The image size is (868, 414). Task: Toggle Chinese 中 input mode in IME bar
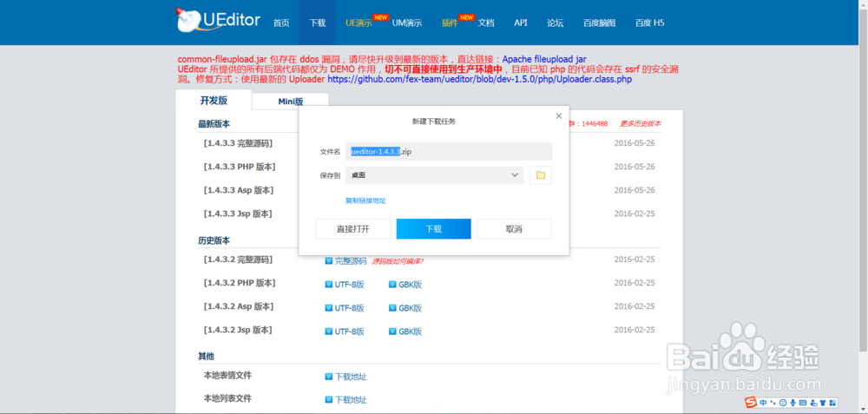(763, 403)
